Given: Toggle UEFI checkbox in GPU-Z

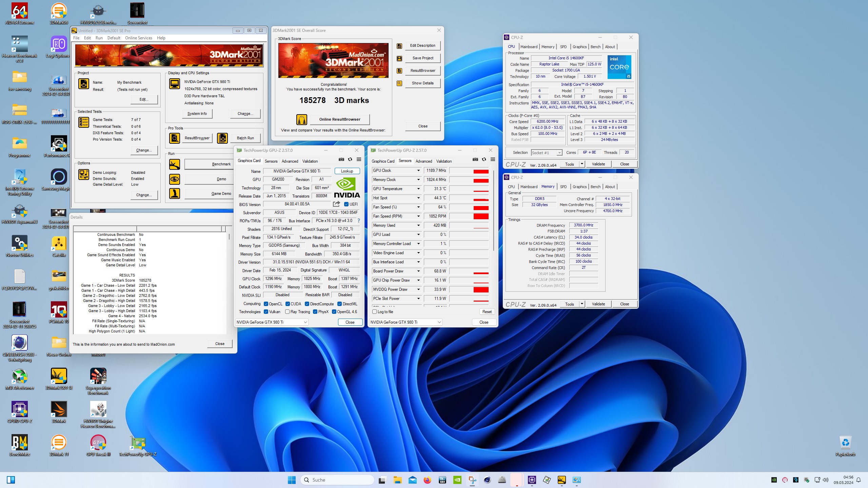Looking at the screenshot, I should [346, 204].
